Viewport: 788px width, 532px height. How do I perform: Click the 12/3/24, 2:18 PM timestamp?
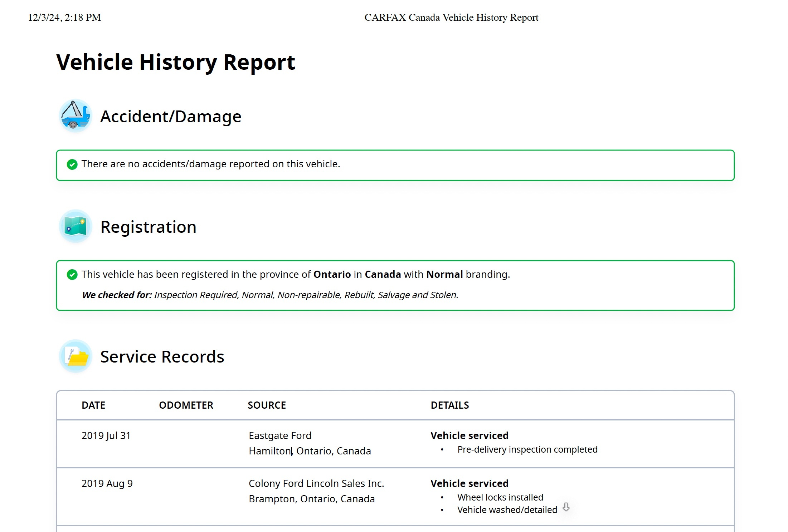pos(64,18)
